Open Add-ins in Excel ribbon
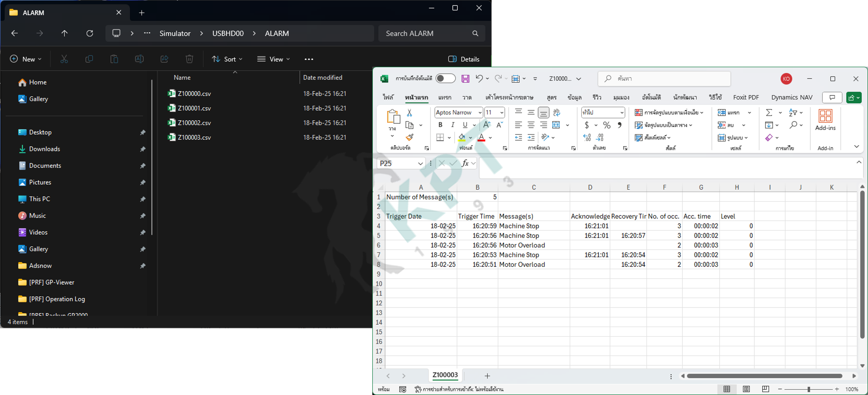This screenshot has width=868, height=395. tap(825, 120)
